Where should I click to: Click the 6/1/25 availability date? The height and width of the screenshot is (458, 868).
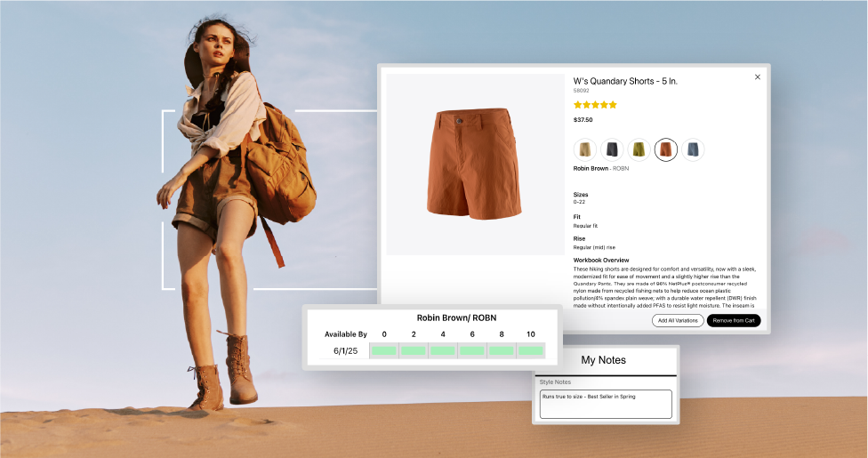(x=345, y=351)
